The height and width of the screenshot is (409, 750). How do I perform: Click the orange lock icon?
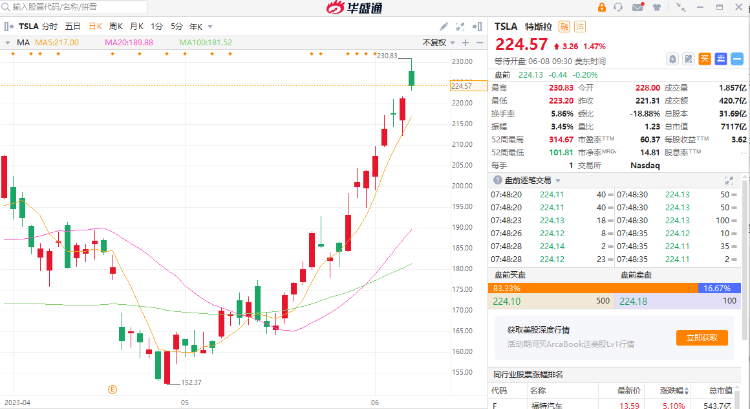602,7
